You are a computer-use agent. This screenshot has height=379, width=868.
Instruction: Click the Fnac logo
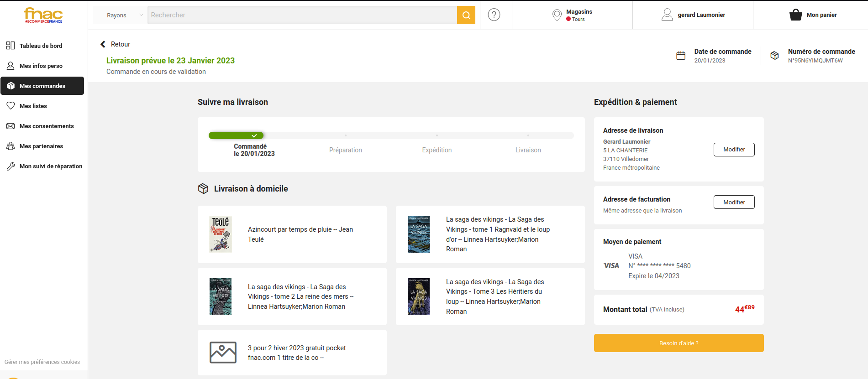(43, 15)
